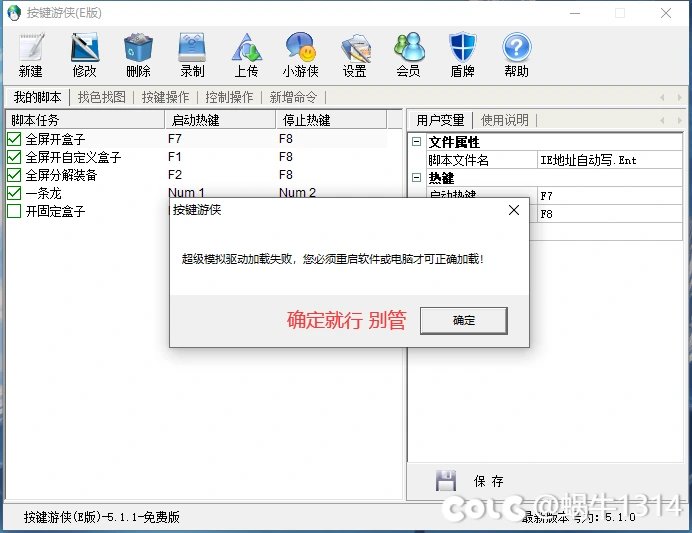Click the main tab strip right scroll arrow

point(680,97)
